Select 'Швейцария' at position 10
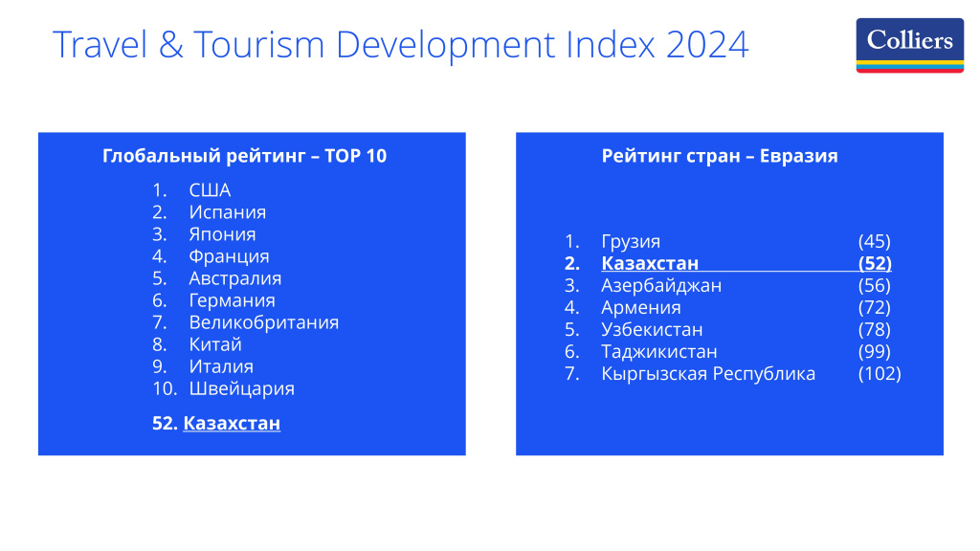980x551 pixels. pos(243,388)
